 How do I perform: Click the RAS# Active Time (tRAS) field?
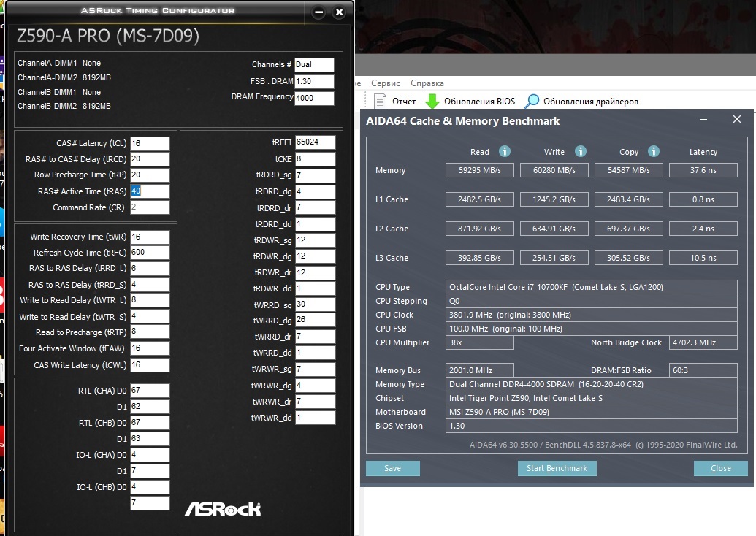point(150,191)
